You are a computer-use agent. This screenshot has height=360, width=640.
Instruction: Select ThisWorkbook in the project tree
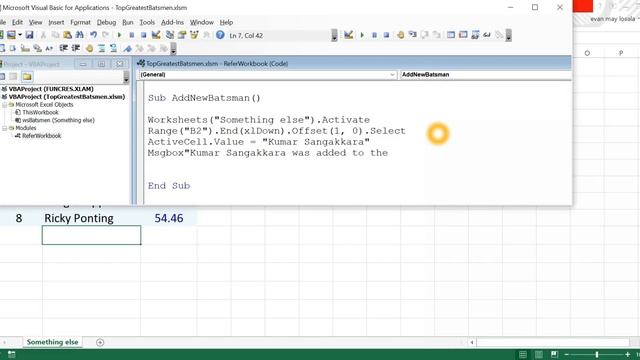(x=40, y=112)
